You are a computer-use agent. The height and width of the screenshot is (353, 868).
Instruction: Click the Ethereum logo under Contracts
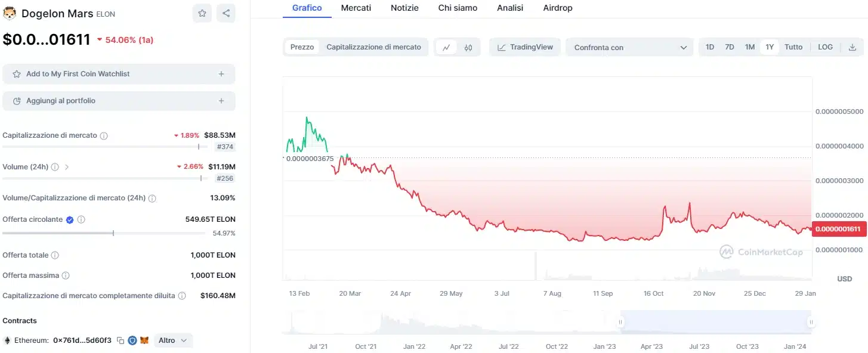[7, 340]
